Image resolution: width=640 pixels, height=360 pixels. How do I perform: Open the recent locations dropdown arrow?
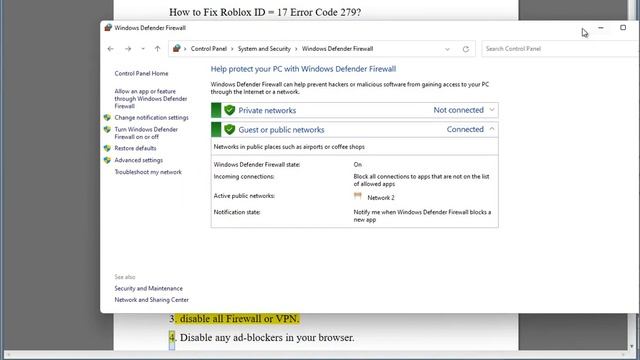143,49
